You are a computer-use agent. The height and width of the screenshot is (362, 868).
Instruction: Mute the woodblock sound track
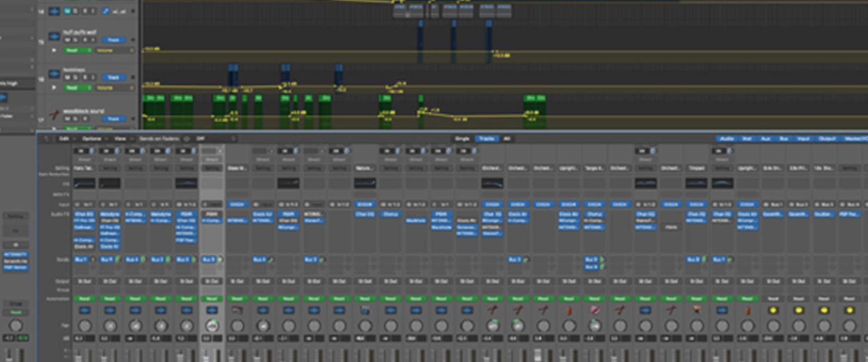click(x=67, y=119)
